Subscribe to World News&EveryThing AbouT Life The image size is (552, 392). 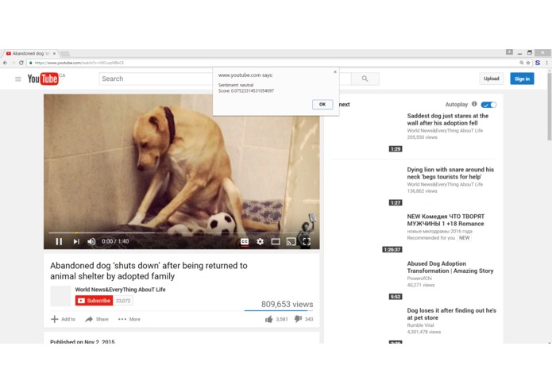94,301
